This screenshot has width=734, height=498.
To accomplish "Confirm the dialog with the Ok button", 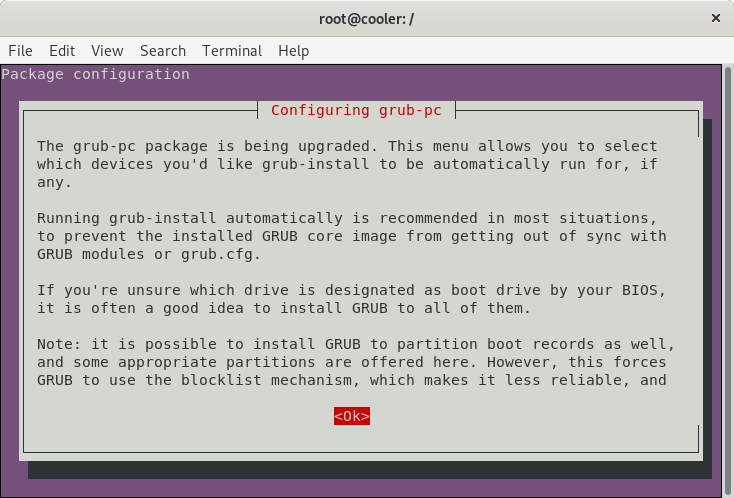I will coord(352,416).
